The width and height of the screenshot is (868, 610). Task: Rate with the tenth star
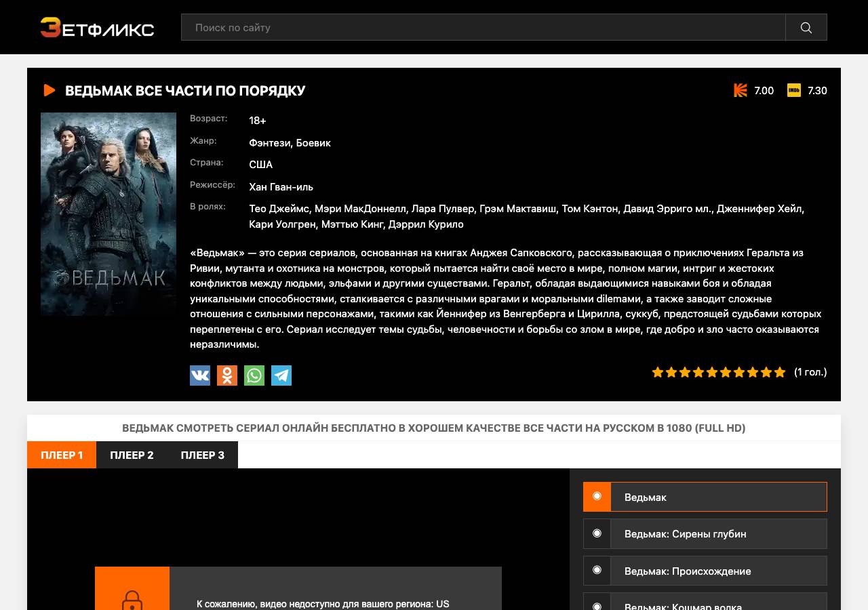(x=780, y=372)
